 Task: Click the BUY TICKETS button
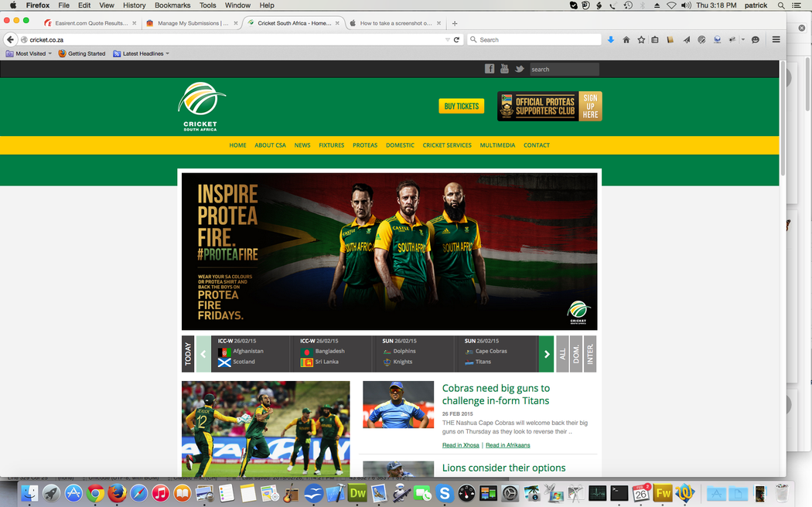point(461,106)
